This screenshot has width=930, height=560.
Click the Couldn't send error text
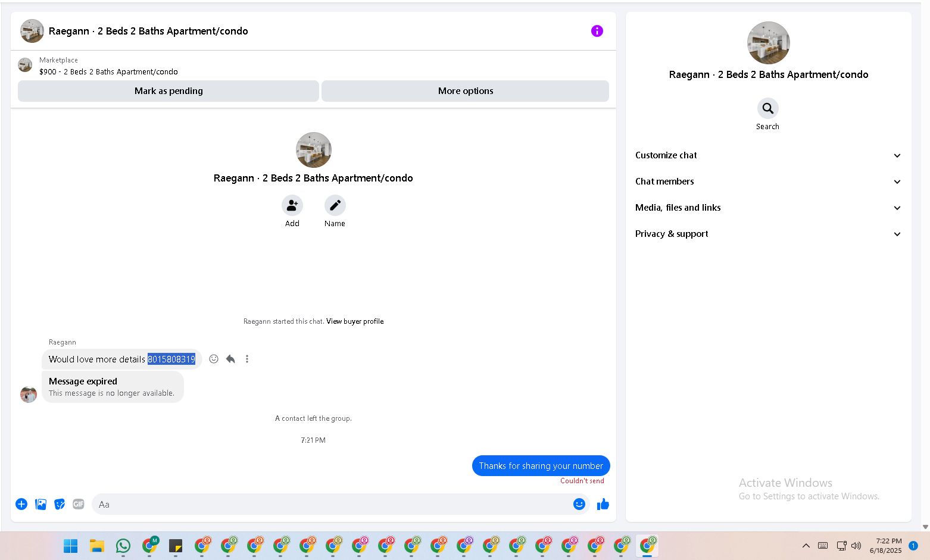tap(582, 481)
